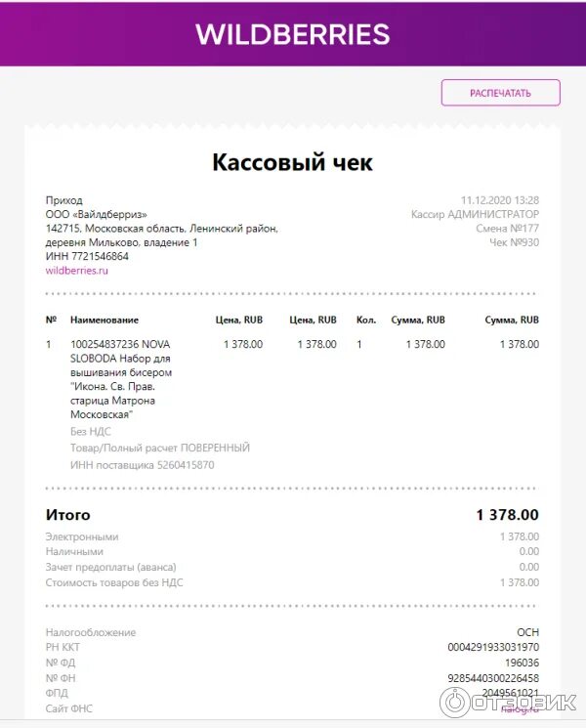Click the Электронными payment amount row

coord(292,536)
